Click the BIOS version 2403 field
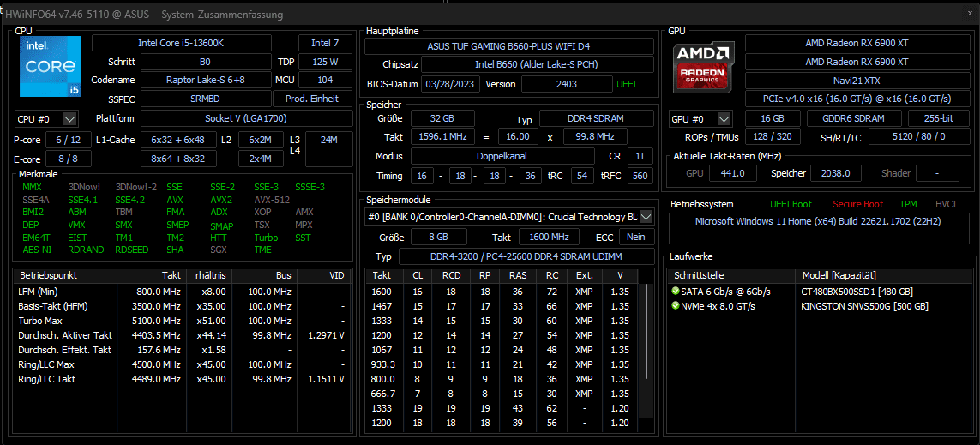980x445 pixels. (567, 84)
